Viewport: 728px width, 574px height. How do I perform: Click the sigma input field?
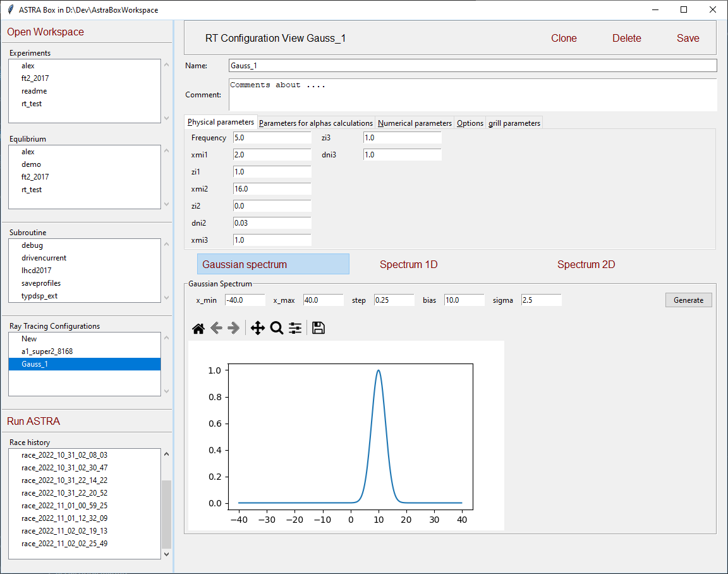(542, 300)
